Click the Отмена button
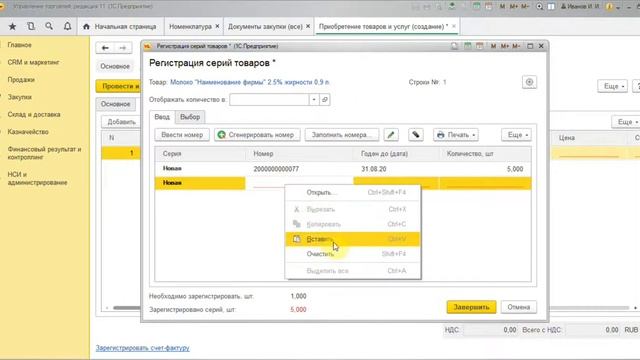Image resolution: width=640 pixels, height=360 pixels. tap(518, 307)
